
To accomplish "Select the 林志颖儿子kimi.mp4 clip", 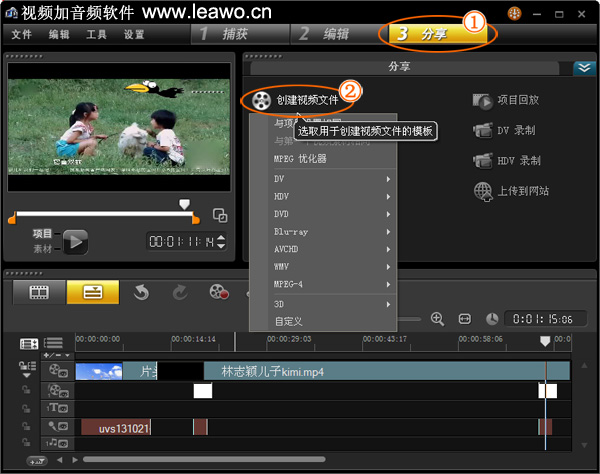I will click(x=386, y=371).
